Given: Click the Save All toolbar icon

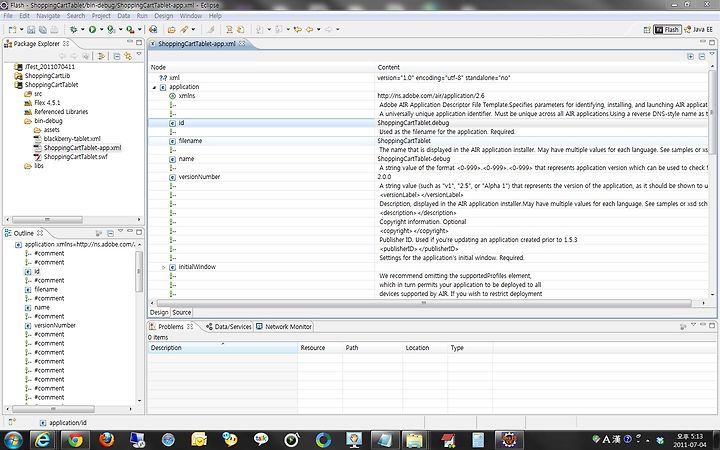Looking at the screenshot, I should [x=43, y=29].
